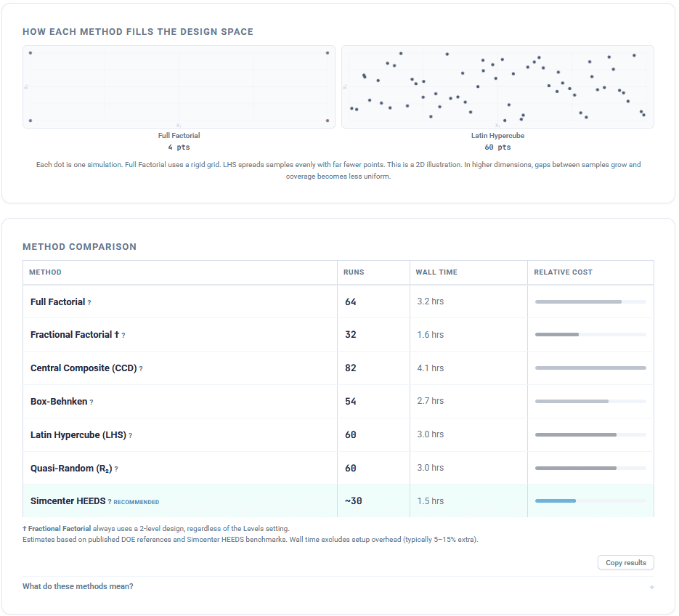
Task: Open the help tooltip for Central Composite (CCD)
Action: pos(141,369)
